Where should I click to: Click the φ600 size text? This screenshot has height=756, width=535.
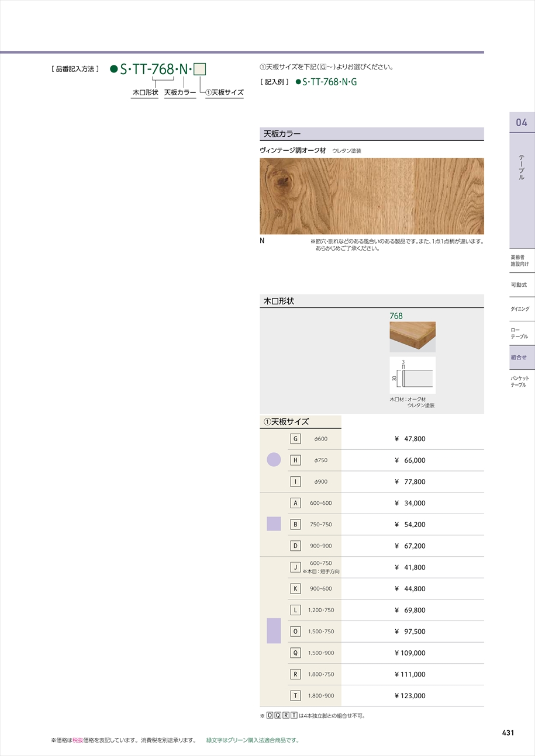point(320,439)
